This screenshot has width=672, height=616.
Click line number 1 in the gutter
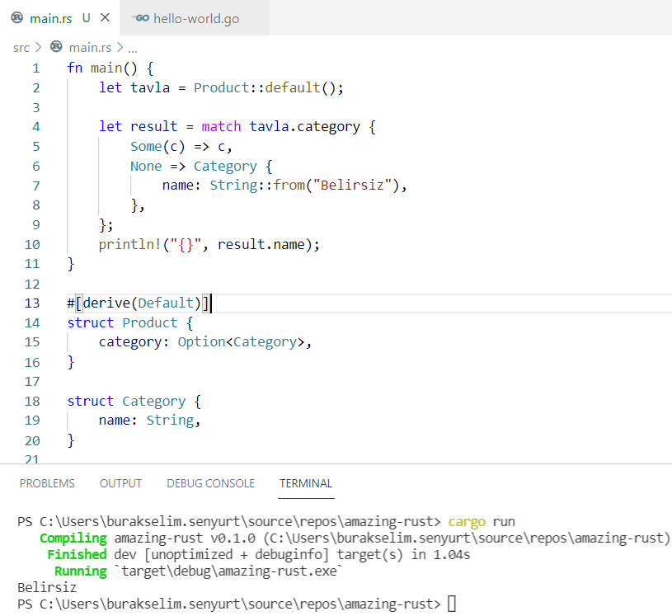click(x=35, y=68)
